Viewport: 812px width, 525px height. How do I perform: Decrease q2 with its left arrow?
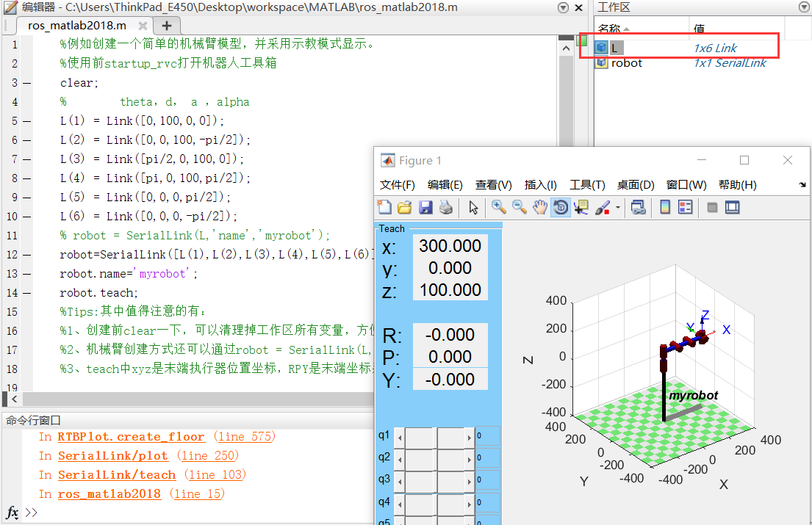pos(400,460)
